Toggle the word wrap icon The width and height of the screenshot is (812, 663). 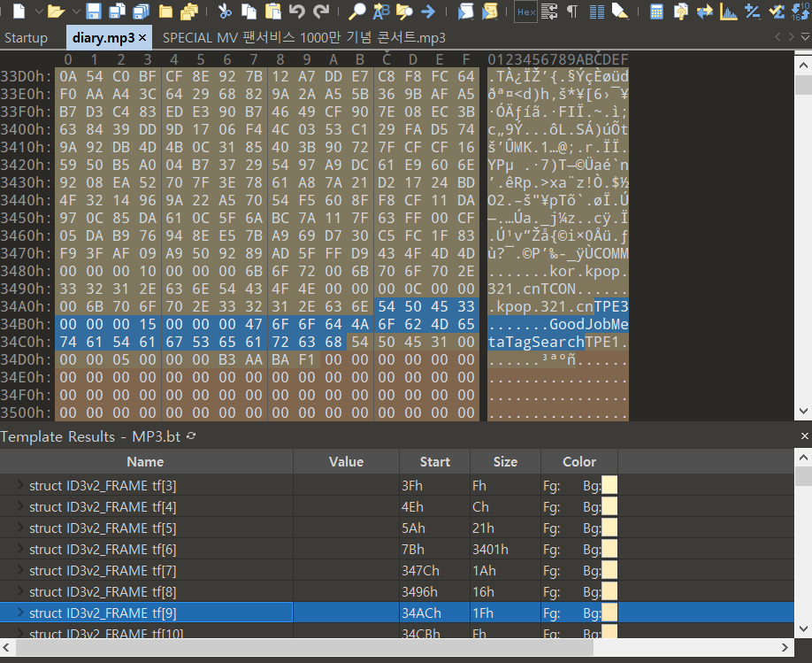click(x=549, y=11)
